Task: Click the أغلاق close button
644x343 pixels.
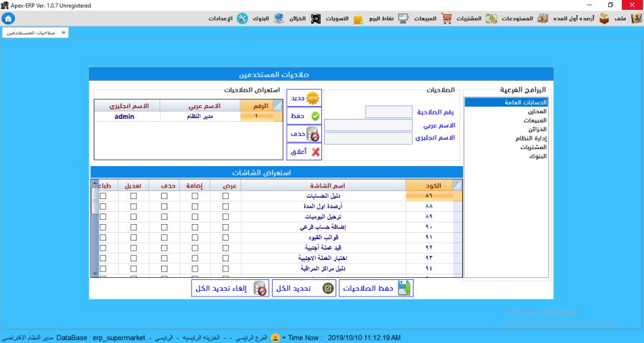Action: click(x=304, y=152)
